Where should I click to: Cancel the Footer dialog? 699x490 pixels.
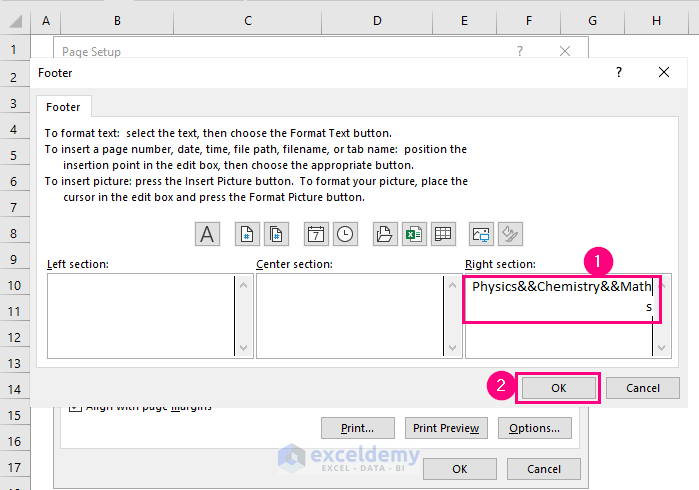pos(643,388)
